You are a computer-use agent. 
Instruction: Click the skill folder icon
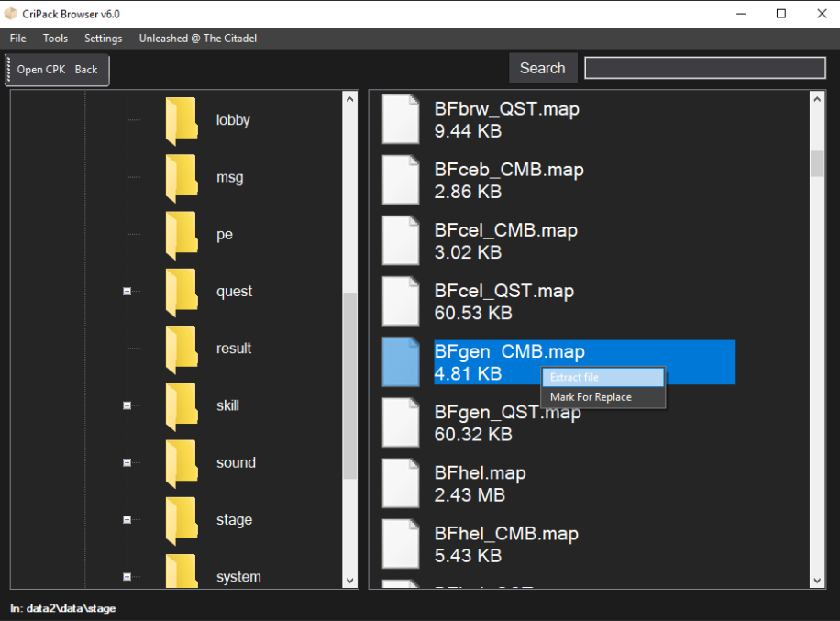click(182, 406)
